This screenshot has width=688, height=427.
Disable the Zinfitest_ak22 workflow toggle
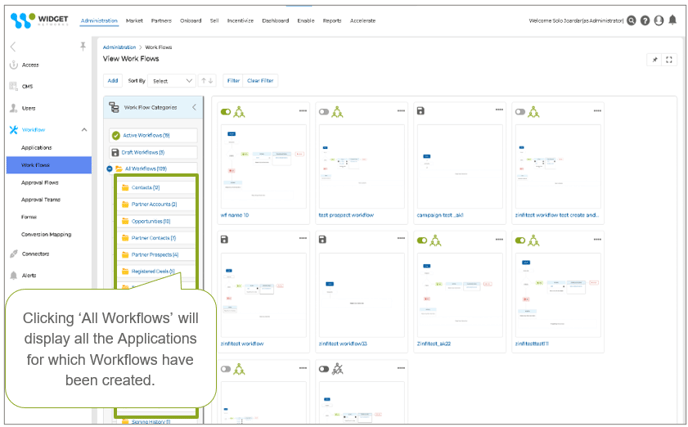point(422,239)
